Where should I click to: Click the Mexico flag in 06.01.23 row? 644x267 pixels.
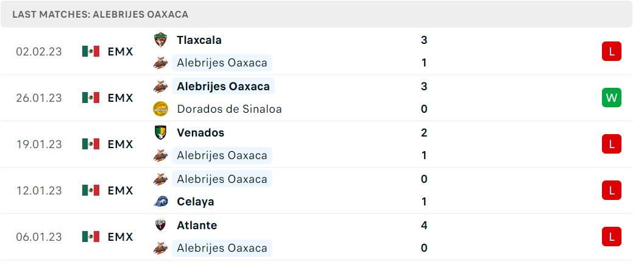(x=91, y=237)
